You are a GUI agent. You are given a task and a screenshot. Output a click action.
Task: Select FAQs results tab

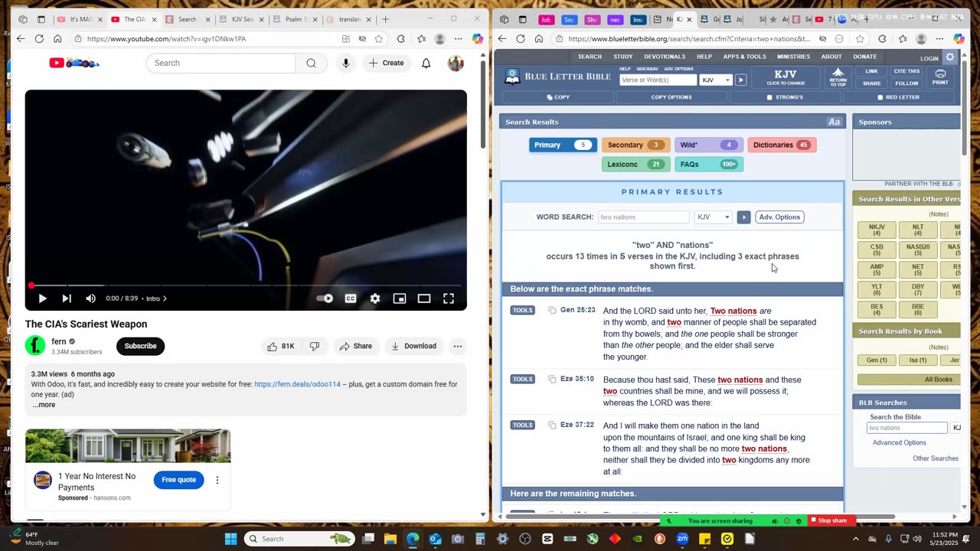[x=709, y=164]
